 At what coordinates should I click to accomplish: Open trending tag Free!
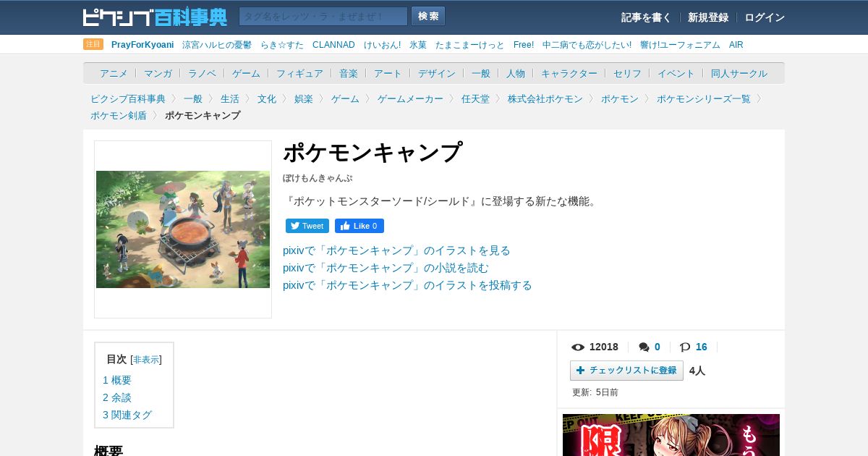click(x=524, y=45)
